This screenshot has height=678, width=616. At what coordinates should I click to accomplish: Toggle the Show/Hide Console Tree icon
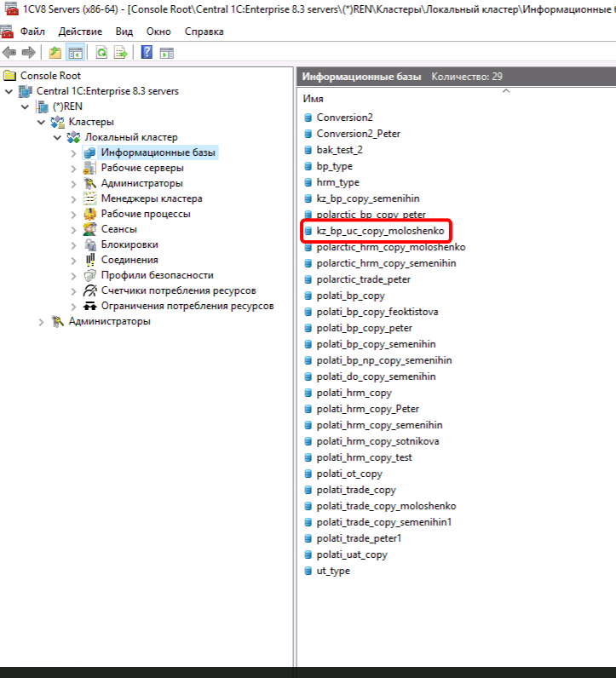[75, 53]
